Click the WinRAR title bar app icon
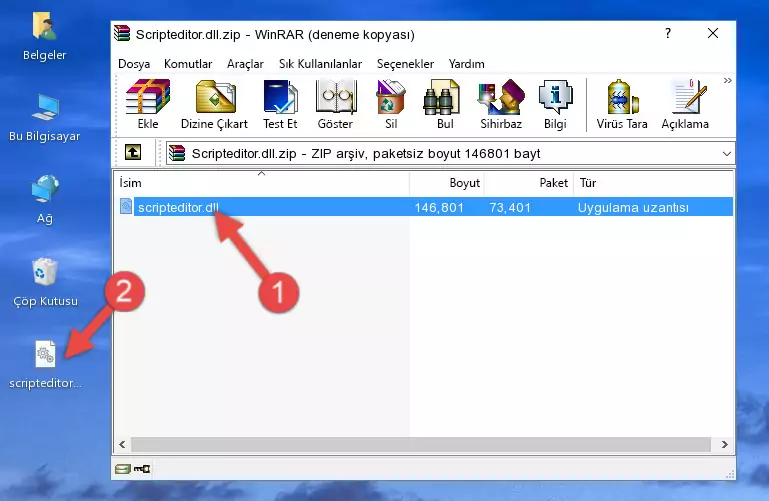 122,34
